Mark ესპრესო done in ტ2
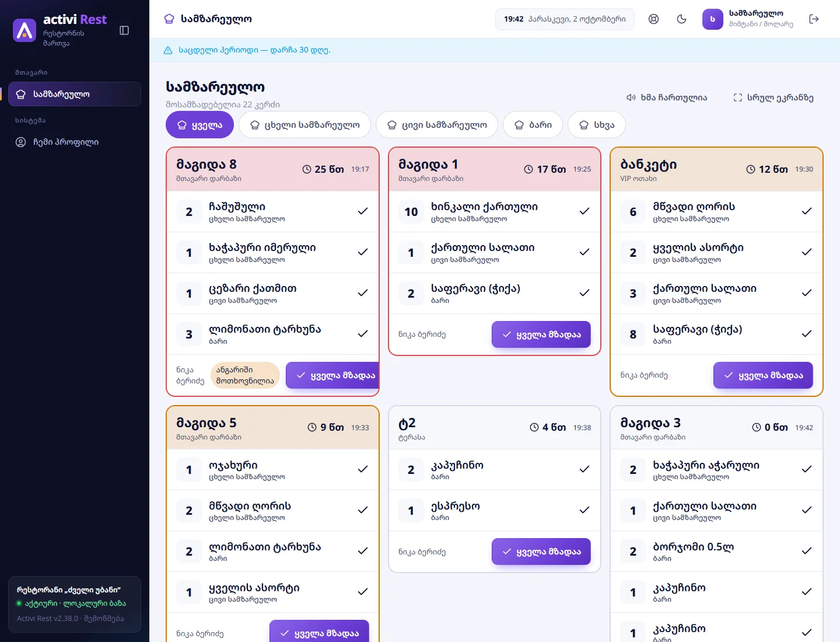 [584, 510]
